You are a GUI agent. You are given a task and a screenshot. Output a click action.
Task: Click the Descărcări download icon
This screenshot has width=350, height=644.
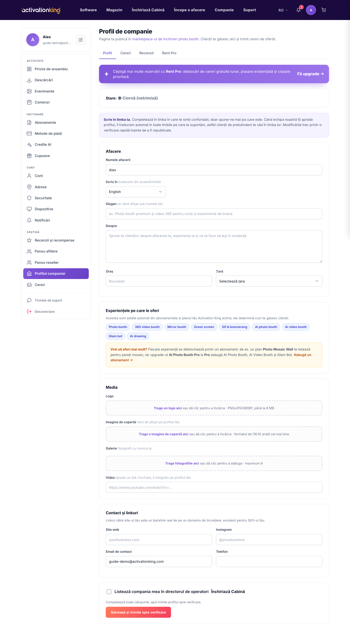click(29, 80)
